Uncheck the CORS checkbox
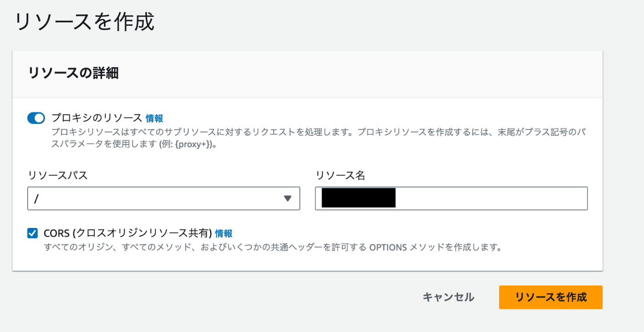The height and width of the screenshot is (332, 644). 33,233
